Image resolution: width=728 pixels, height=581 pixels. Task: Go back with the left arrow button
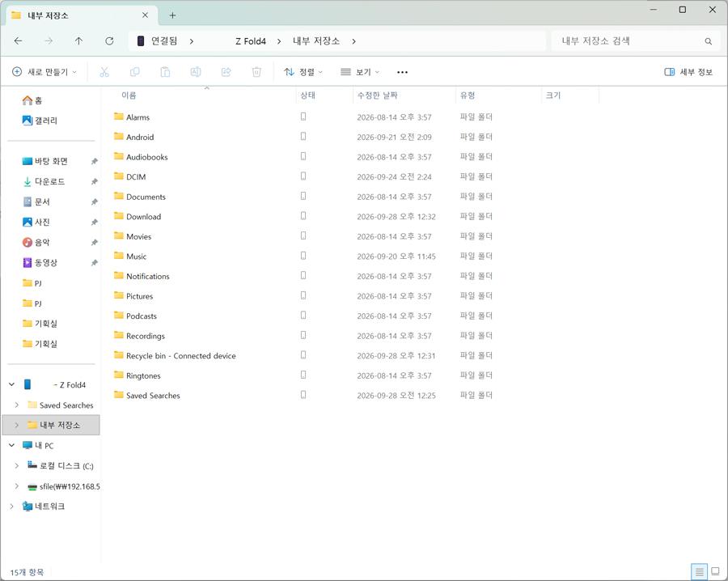tap(18, 41)
